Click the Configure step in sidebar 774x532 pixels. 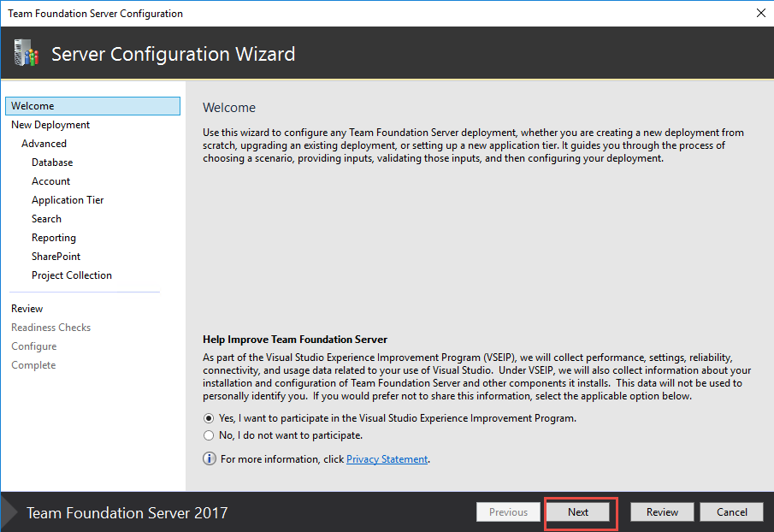(x=34, y=346)
